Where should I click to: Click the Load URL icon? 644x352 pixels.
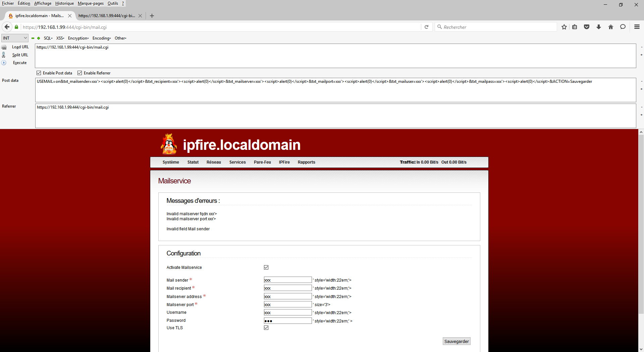click(x=4, y=47)
